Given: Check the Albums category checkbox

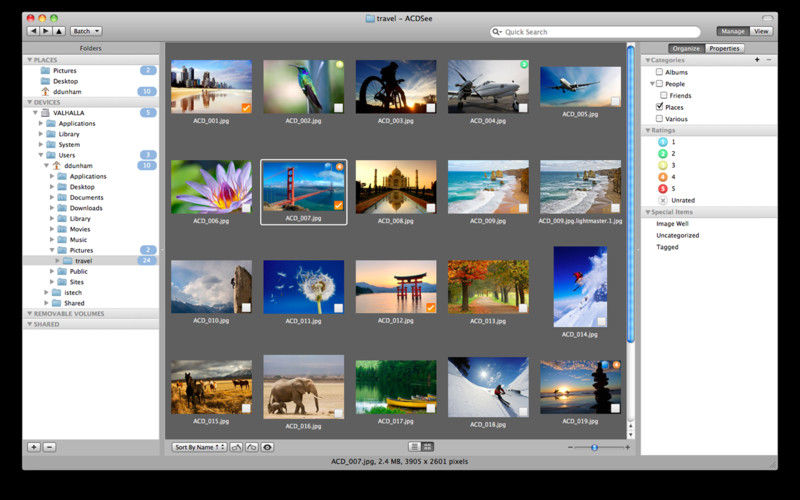Looking at the screenshot, I should (659, 72).
